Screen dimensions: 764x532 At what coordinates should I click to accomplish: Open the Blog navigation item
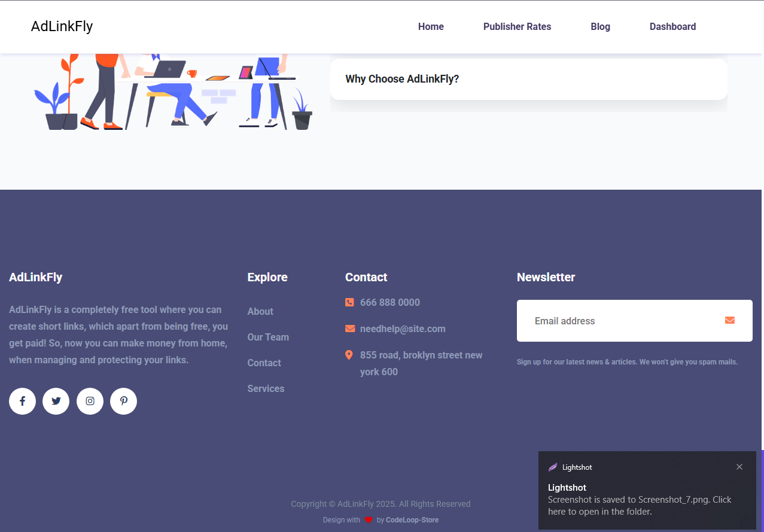(x=601, y=26)
